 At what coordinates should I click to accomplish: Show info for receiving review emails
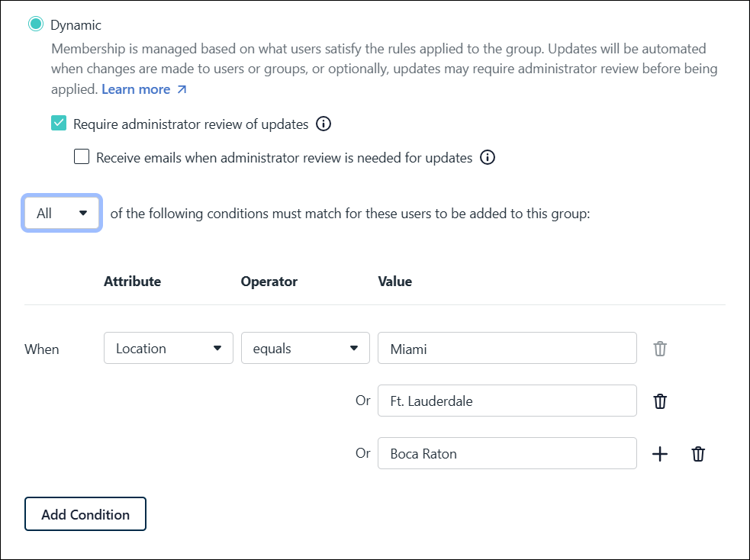[x=488, y=158]
